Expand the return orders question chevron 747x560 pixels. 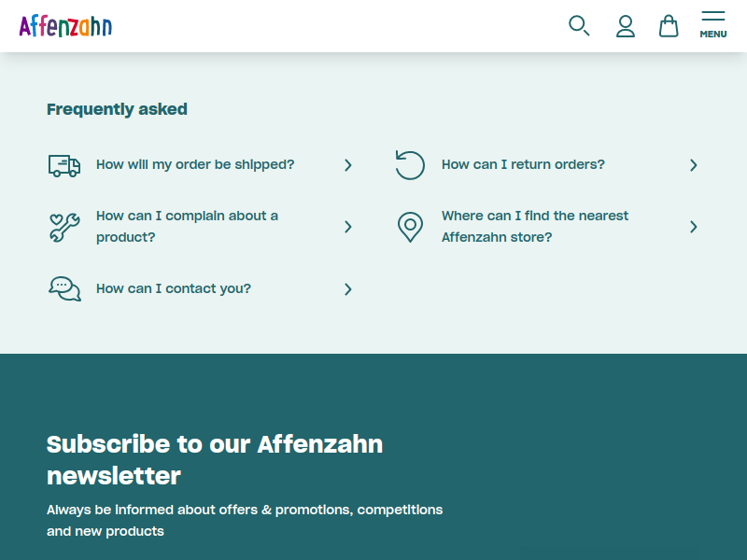point(694,165)
